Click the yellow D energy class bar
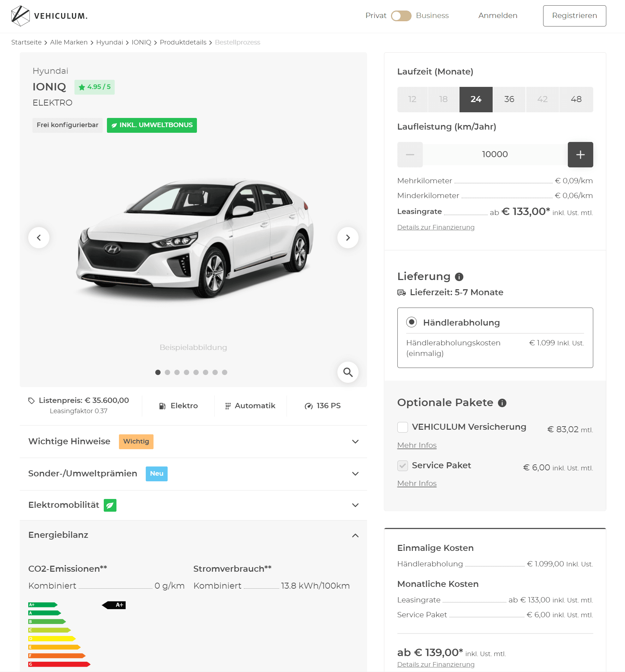Image resolution: width=625 pixels, height=672 pixels. click(52, 638)
